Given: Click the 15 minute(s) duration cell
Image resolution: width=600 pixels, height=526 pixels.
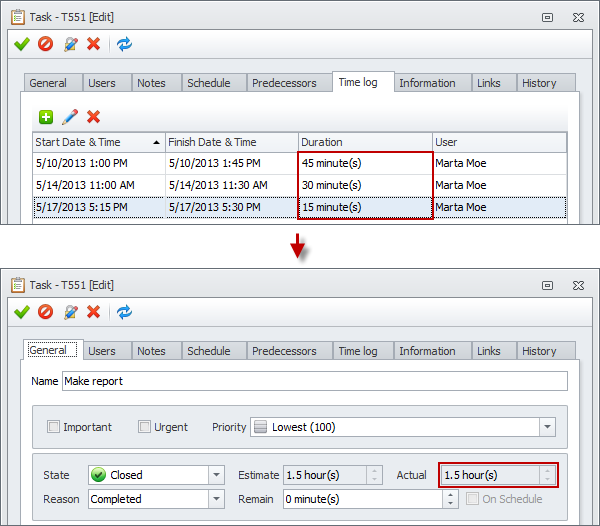Looking at the screenshot, I should click(x=365, y=207).
